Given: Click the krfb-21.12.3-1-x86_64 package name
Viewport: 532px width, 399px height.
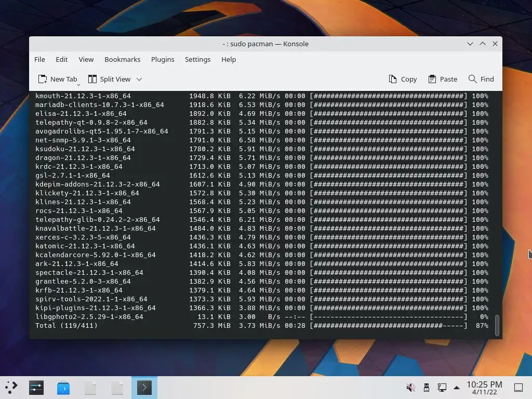Looking at the screenshot, I should point(79,290).
